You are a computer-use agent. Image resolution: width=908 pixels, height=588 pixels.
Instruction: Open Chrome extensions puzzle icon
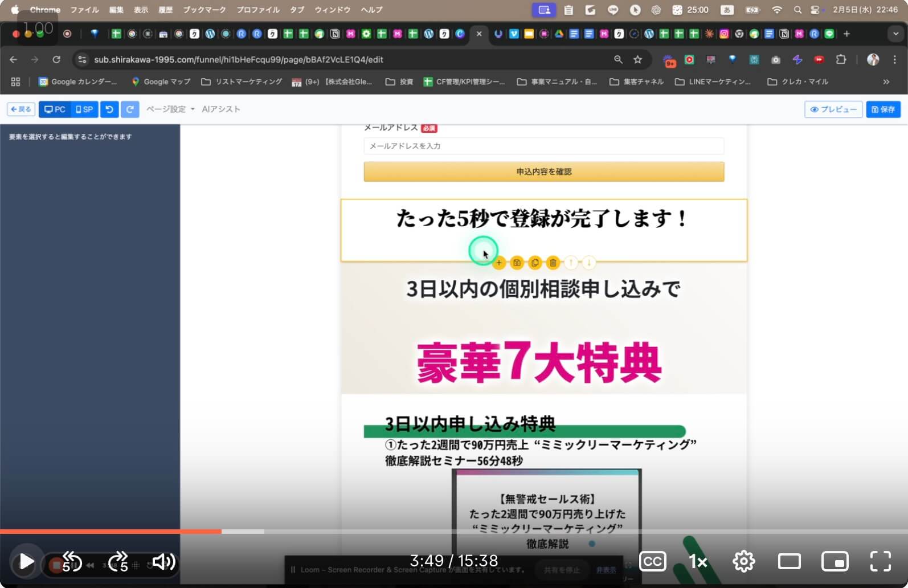point(841,59)
